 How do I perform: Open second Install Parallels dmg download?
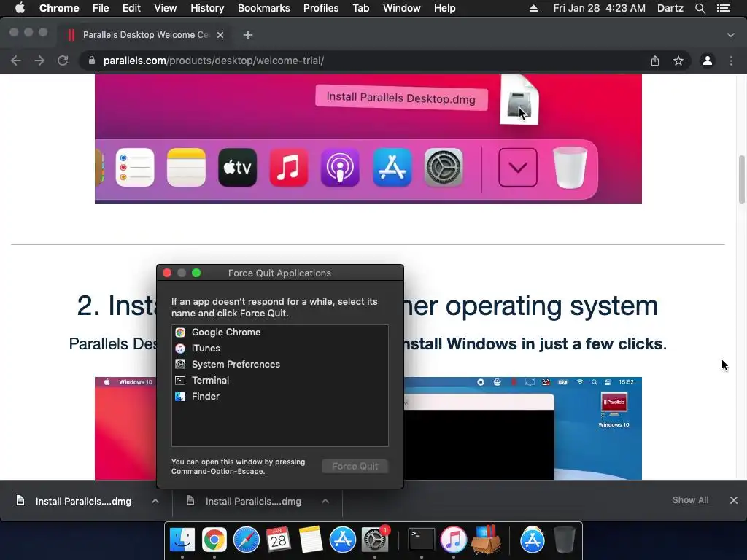[253, 501]
